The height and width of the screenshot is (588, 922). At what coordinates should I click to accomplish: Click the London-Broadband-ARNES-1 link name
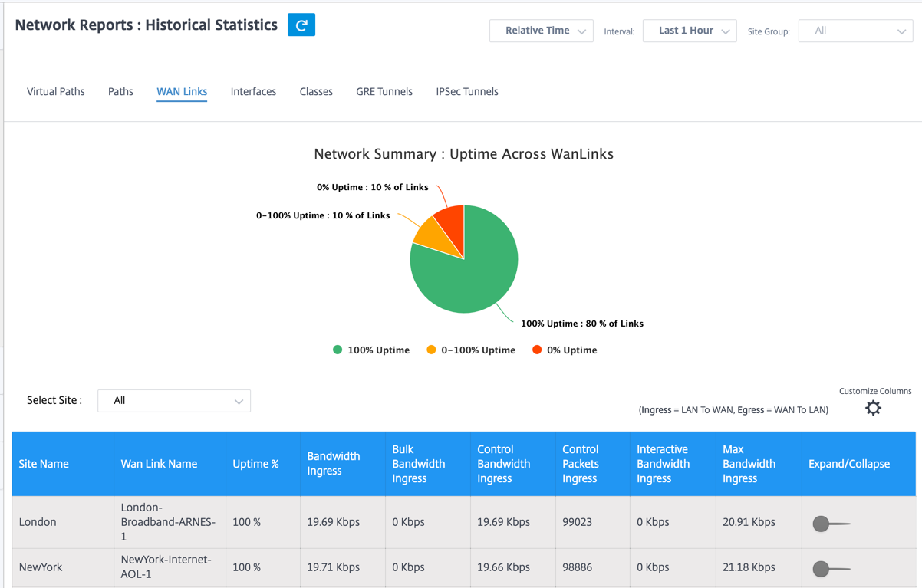tap(168, 522)
